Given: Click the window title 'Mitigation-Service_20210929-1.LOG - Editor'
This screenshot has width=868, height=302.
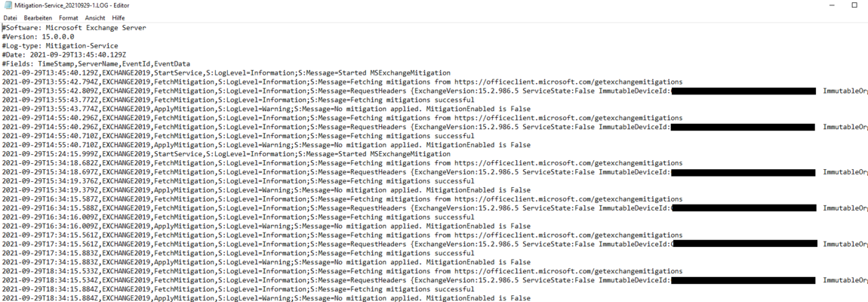Looking at the screenshot, I should (x=72, y=5).
